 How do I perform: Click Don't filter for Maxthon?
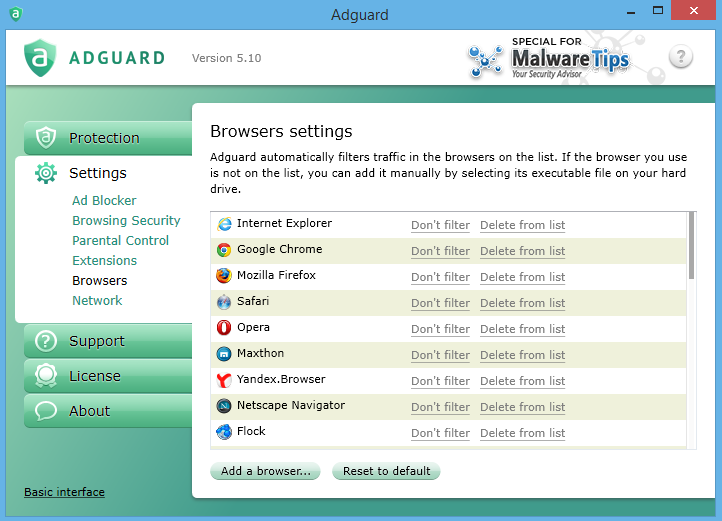[440, 355]
